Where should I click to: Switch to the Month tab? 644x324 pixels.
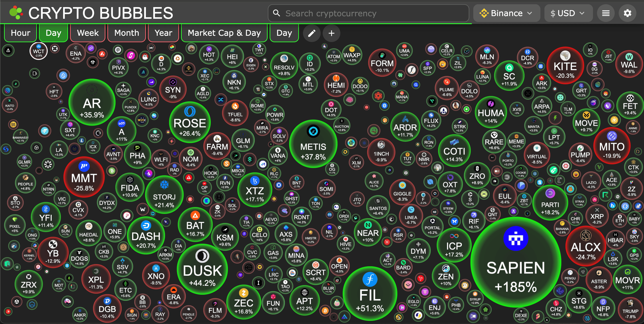point(126,33)
